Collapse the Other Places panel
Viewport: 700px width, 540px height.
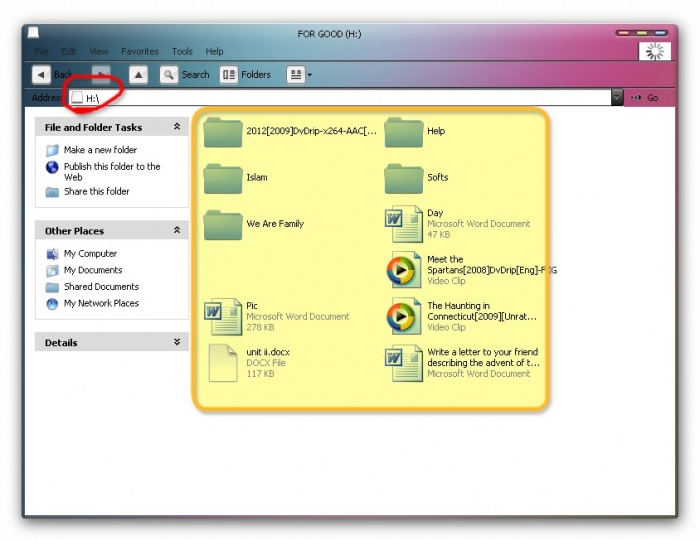pos(177,230)
